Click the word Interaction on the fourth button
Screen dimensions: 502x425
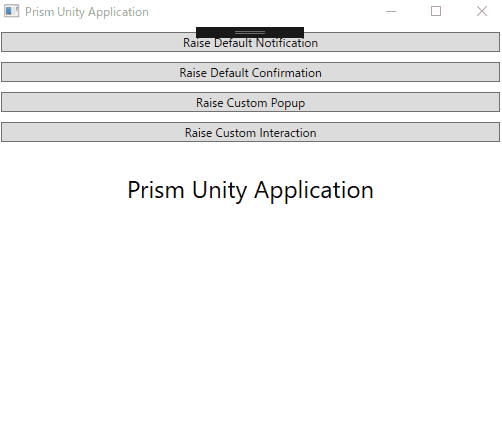[x=288, y=133]
